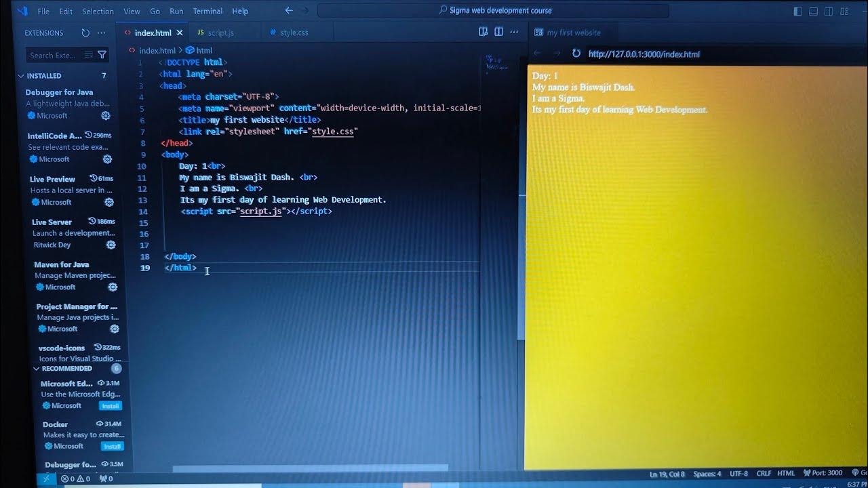
Task: Install the Microsoft Edge Tools extension
Action: [x=111, y=406]
